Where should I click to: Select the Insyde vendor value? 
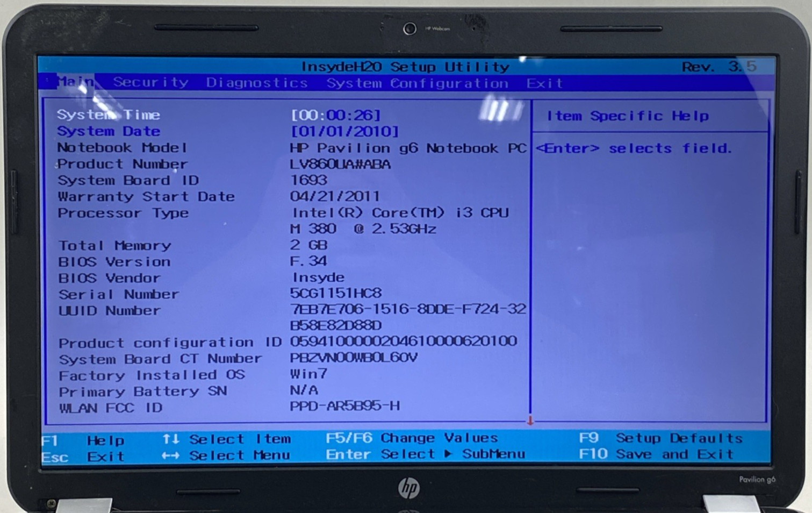[318, 277]
